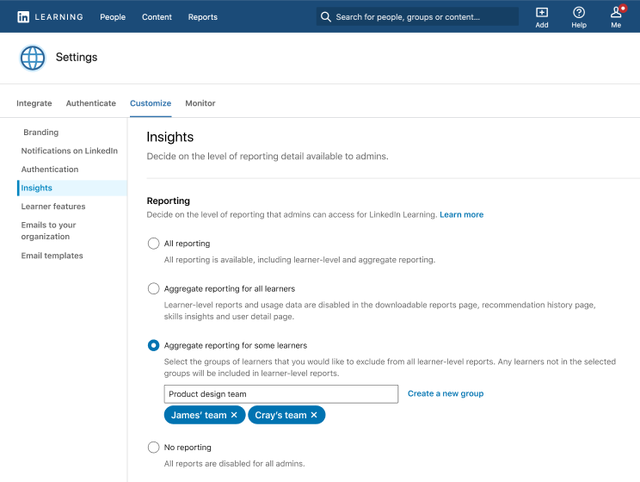
Task: Select Aggregate reporting for some learners
Action: [x=153, y=345]
